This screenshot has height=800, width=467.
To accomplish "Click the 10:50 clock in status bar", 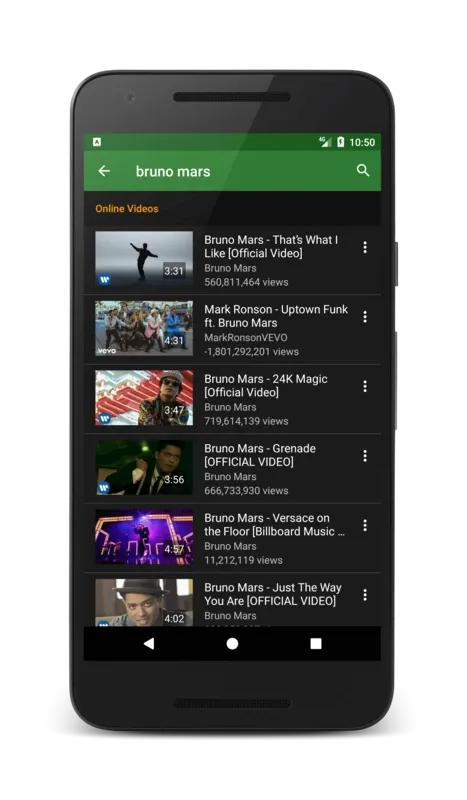I will point(362,142).
